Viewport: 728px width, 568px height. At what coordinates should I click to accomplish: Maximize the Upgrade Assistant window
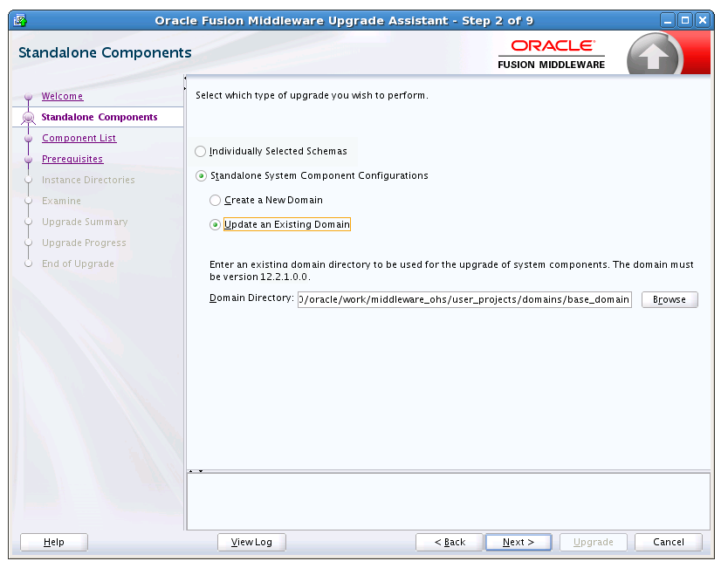tap(685, 20)
